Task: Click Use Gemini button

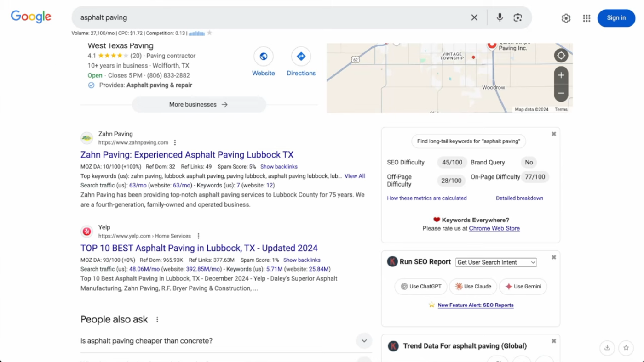Action: (x=523, y=286)
